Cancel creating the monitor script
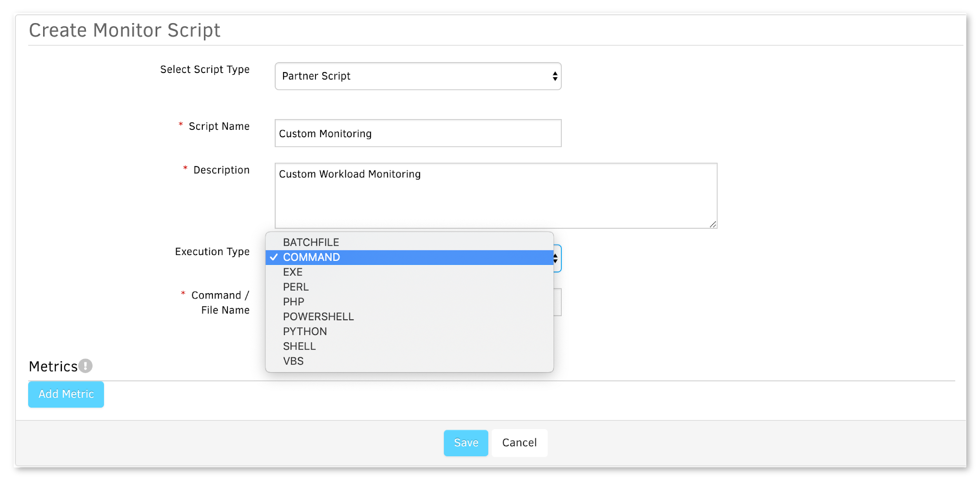The image size is (980, 482). click(519, 443)
